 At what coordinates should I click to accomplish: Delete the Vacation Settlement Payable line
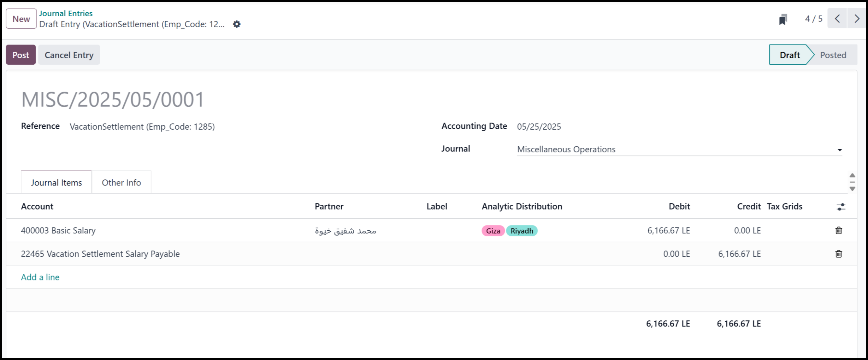tap(839, 254)
